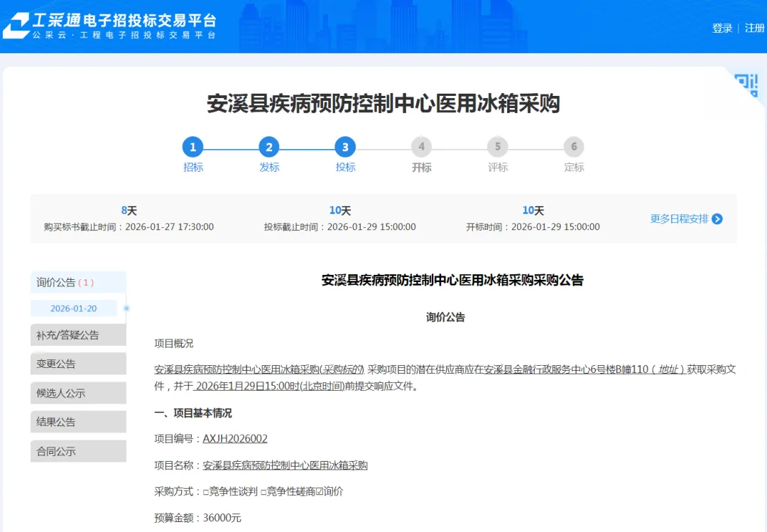Open the 结果公告 tab
The image size is (767, 532).
(78, 422)
